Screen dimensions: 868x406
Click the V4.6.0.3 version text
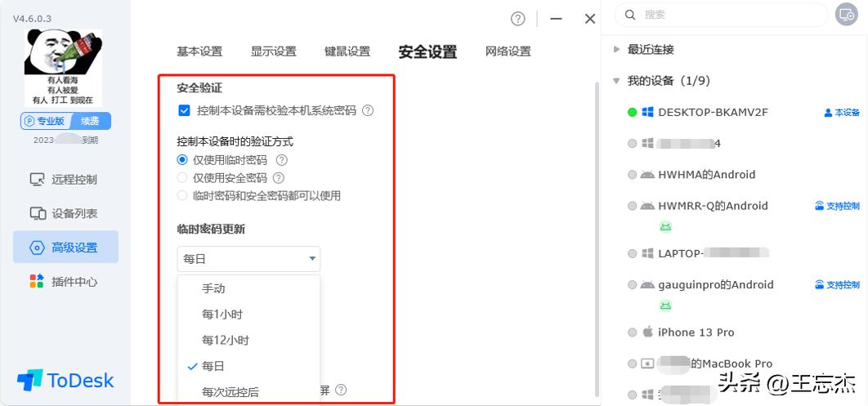pos(33,18)
